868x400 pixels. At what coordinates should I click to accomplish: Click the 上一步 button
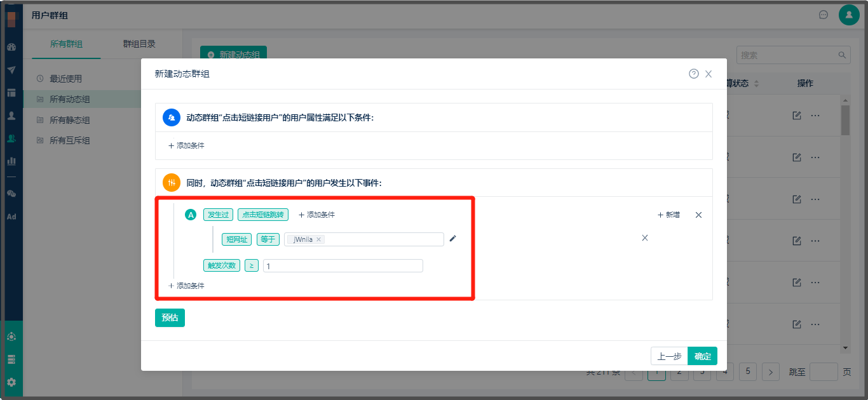(669, 356)
